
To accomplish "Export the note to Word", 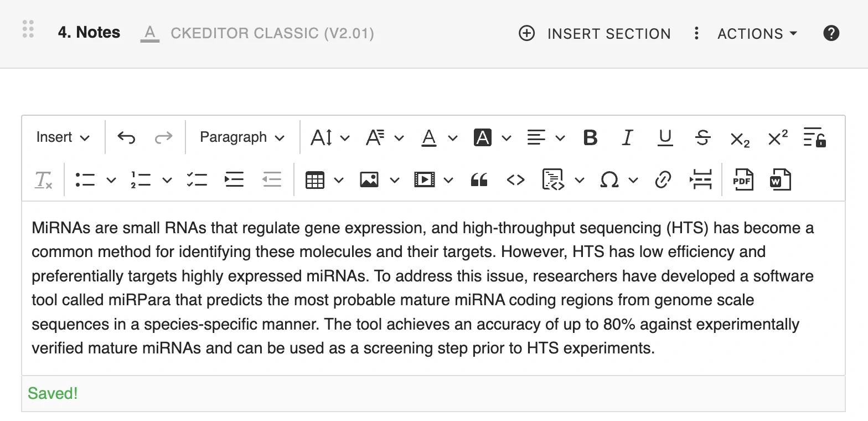I will 780,180.
